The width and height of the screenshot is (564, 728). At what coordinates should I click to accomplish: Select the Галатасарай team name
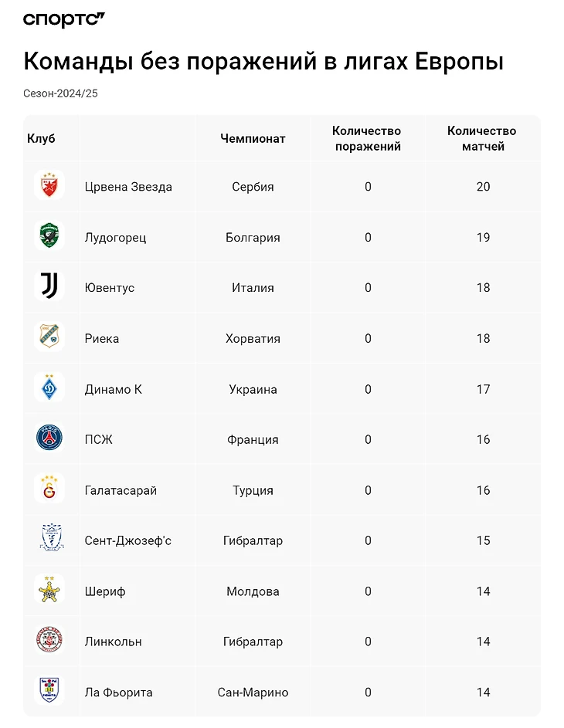pos(121,490)
